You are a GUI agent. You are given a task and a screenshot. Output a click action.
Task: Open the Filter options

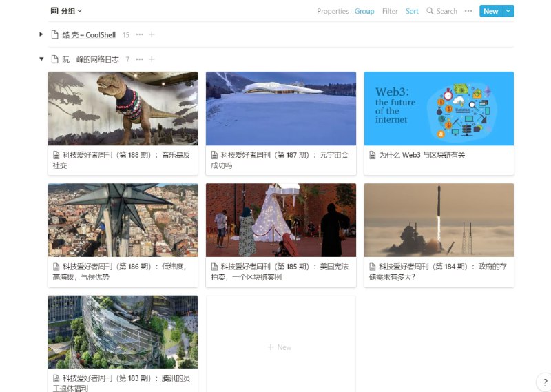pyautogui.click(x=390, y=11)
